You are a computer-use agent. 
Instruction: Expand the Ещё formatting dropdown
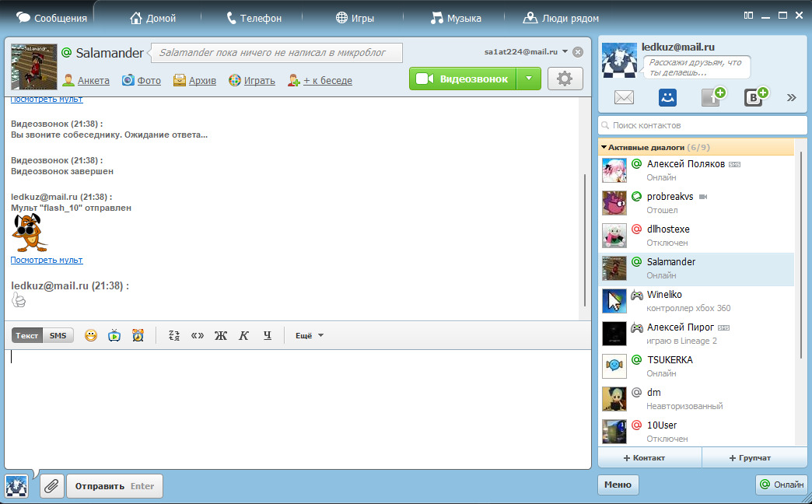pos(310,336)
